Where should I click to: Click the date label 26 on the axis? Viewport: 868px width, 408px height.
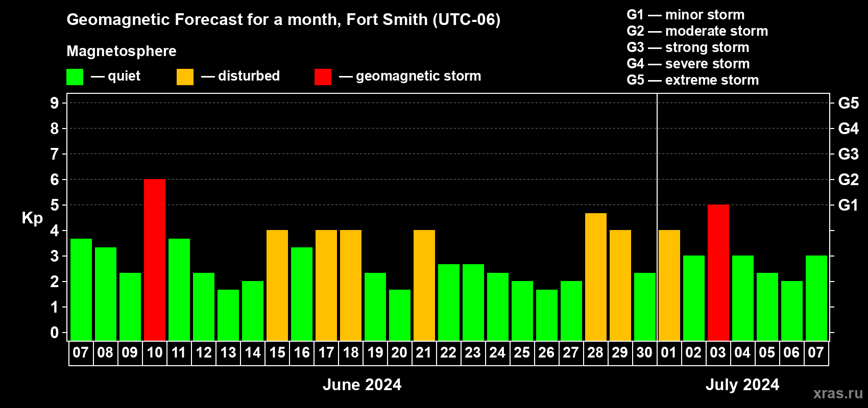click(546, 353)
